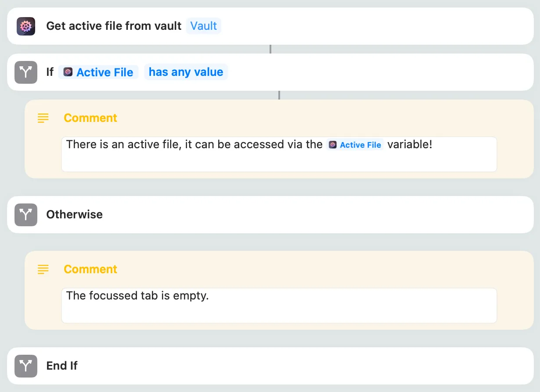The width and height of the screenshot is (540, 392).
Task: Click the Otherwise branch icon
Action: point(26,215)
